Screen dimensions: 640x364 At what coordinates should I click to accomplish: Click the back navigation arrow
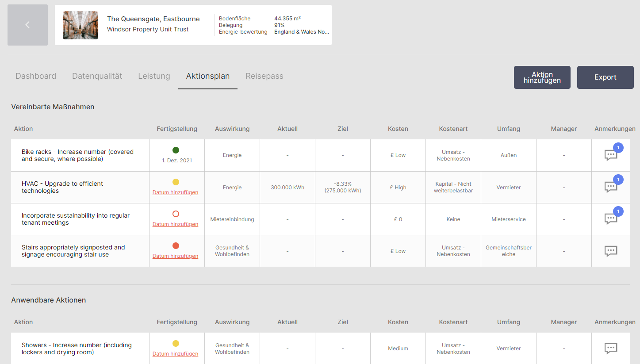[27, 25]
